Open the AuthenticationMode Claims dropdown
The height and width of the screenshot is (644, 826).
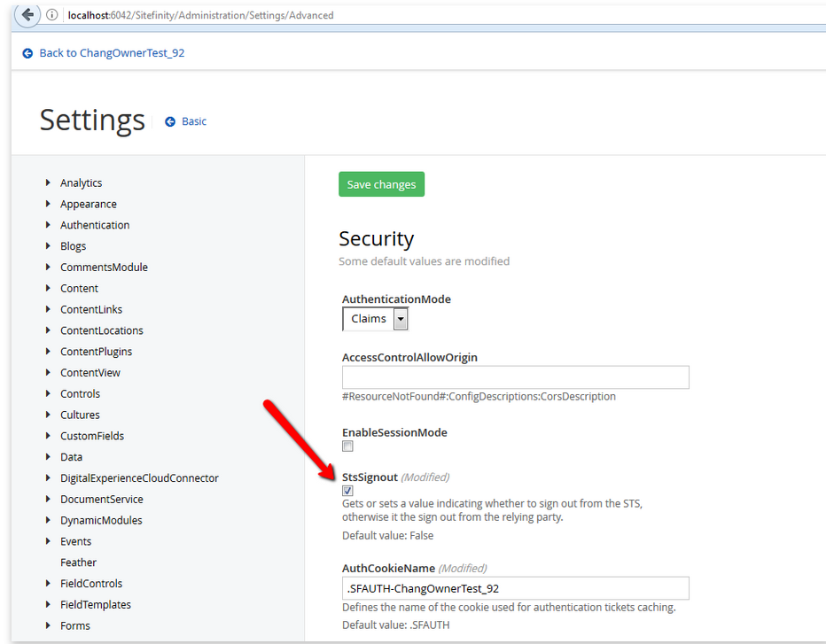click(x=376, y=319)
